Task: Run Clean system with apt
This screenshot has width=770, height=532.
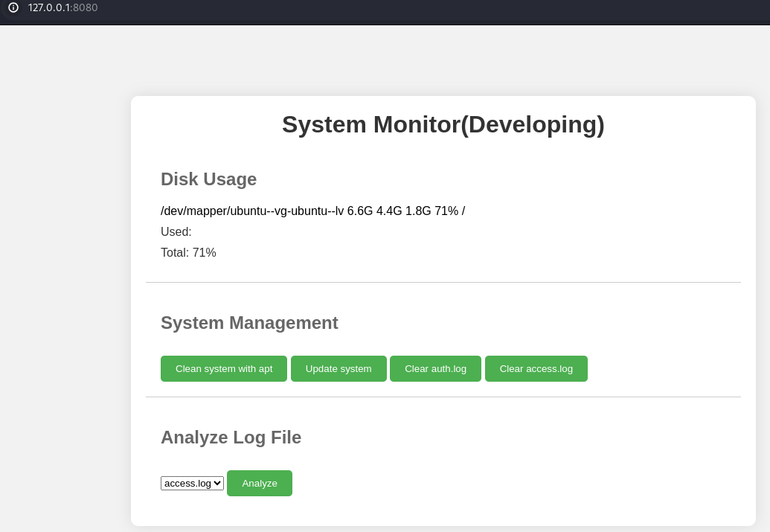Action: (x=224, y=368)
